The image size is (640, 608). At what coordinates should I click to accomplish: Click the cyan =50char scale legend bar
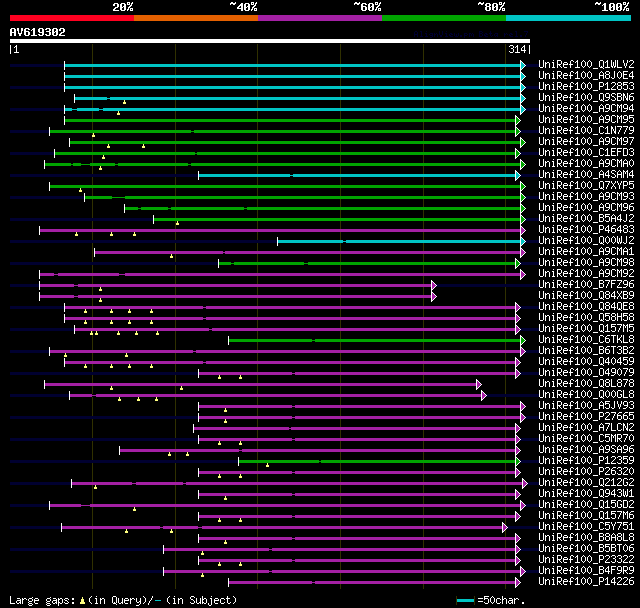tap(465, 600)
